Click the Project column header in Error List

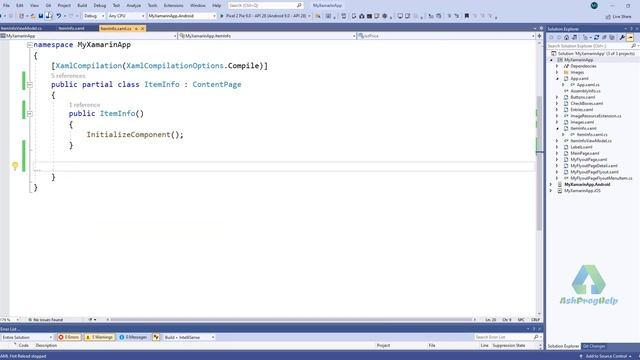point(383,345)
